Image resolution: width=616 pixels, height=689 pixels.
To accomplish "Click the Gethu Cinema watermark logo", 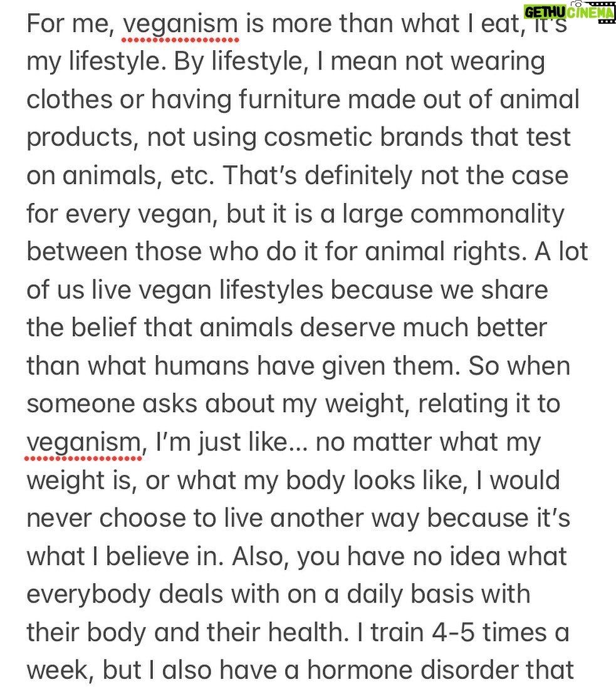I will 570,12.
